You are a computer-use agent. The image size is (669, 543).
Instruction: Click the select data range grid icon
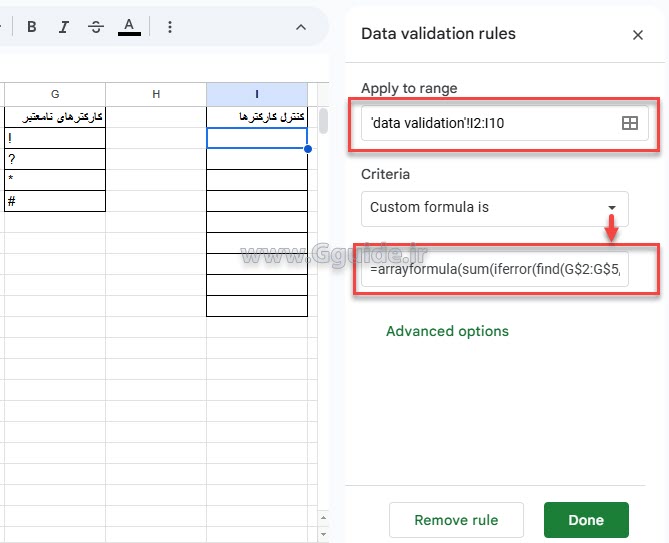point(630,123)
